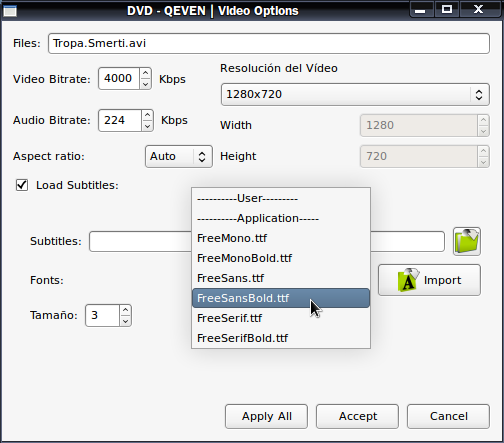Click the Import fonts button
The height and width of the screenshot is (443, 504).
(x=429, y=280)
